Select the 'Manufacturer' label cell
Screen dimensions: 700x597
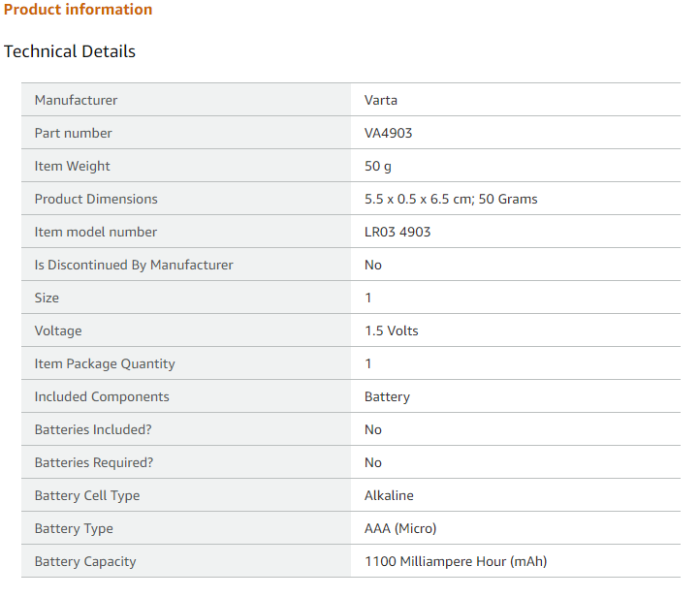point(186,100)
